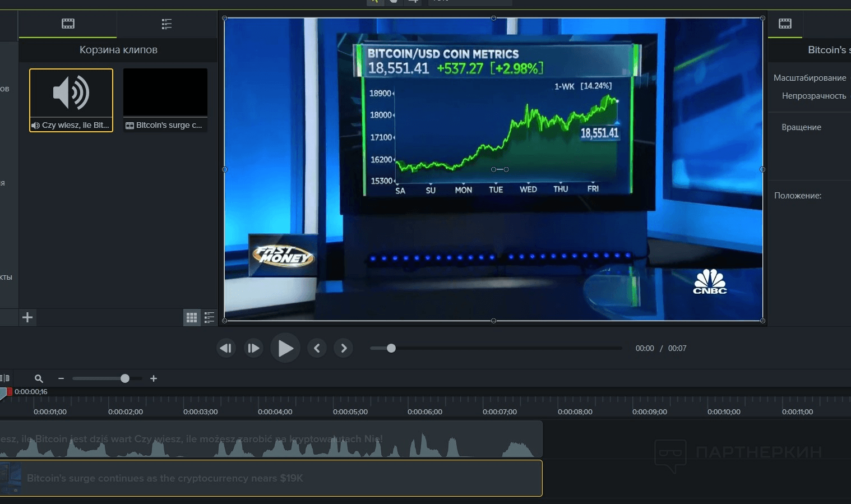Select the 'Bitcoin's surge continues' timeline clip

point(271,478)
